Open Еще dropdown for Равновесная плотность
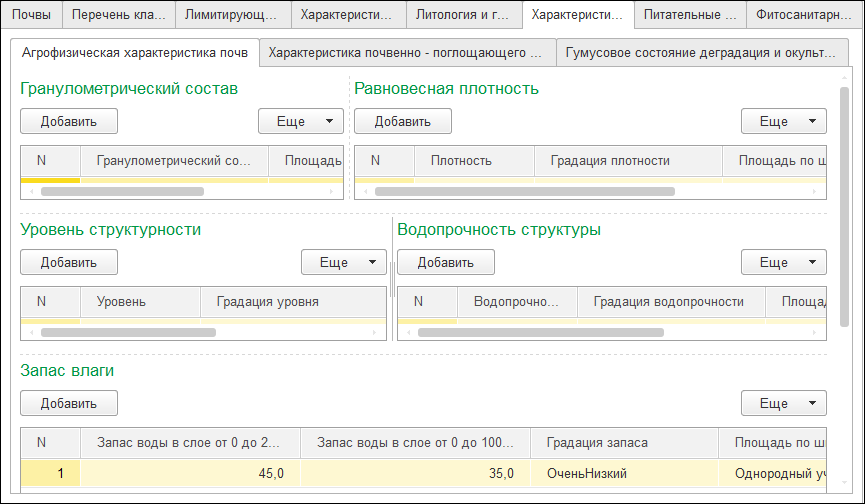The height and width of the screenshot is (504, 865). pos(783,121)
